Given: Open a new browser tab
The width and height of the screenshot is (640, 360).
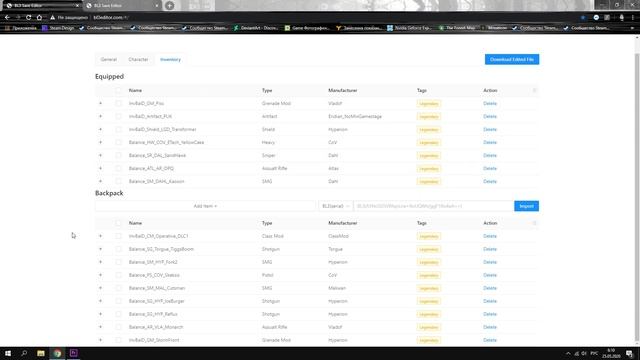Looking at the screenshot, I should (x=170, y=6).
